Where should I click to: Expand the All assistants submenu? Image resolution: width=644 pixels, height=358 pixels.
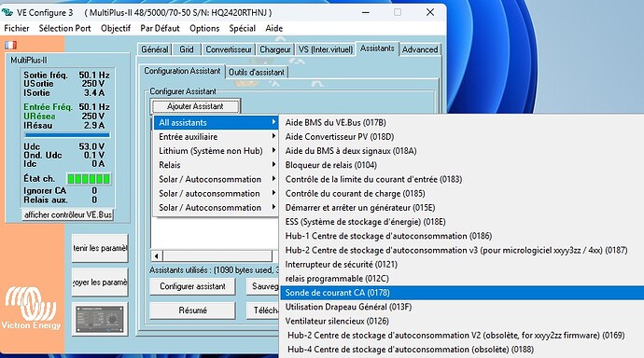(x=216, y=123)
